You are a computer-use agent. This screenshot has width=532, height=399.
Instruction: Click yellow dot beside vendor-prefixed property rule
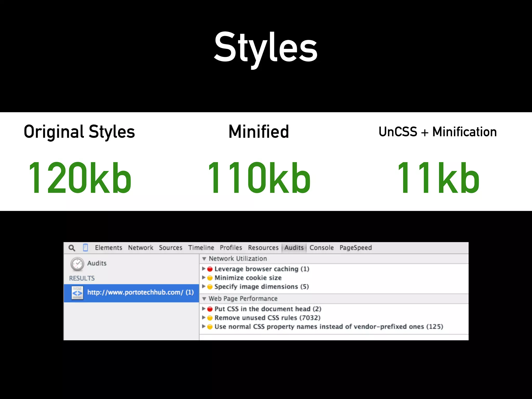210,327
